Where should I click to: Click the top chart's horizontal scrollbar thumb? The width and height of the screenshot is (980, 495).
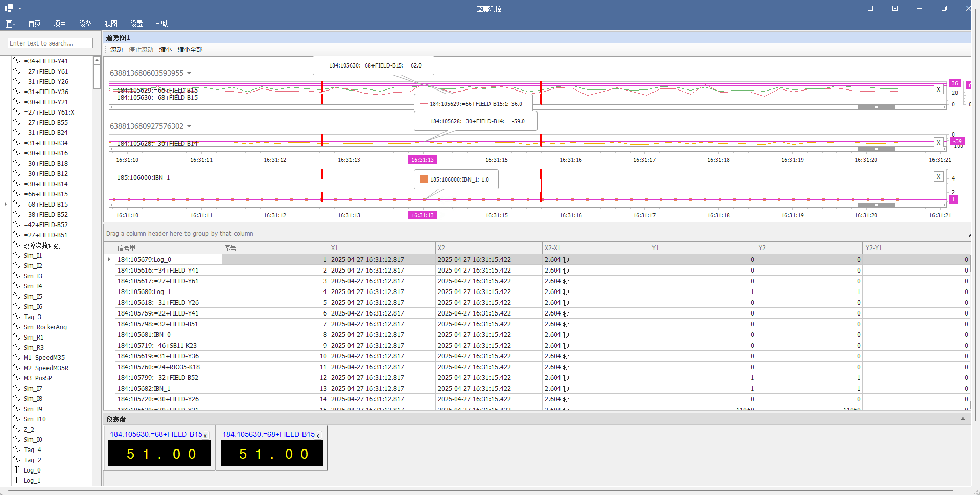coord(876,107)
